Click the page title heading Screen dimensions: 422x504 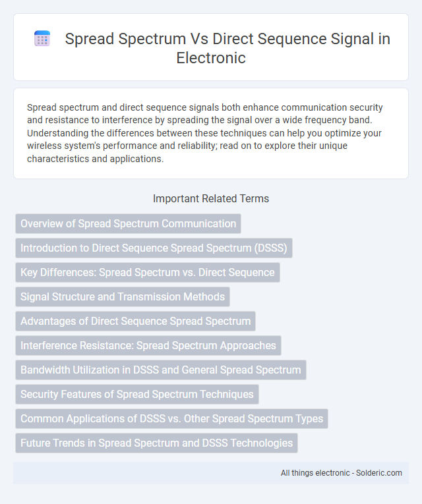[227, 48]
